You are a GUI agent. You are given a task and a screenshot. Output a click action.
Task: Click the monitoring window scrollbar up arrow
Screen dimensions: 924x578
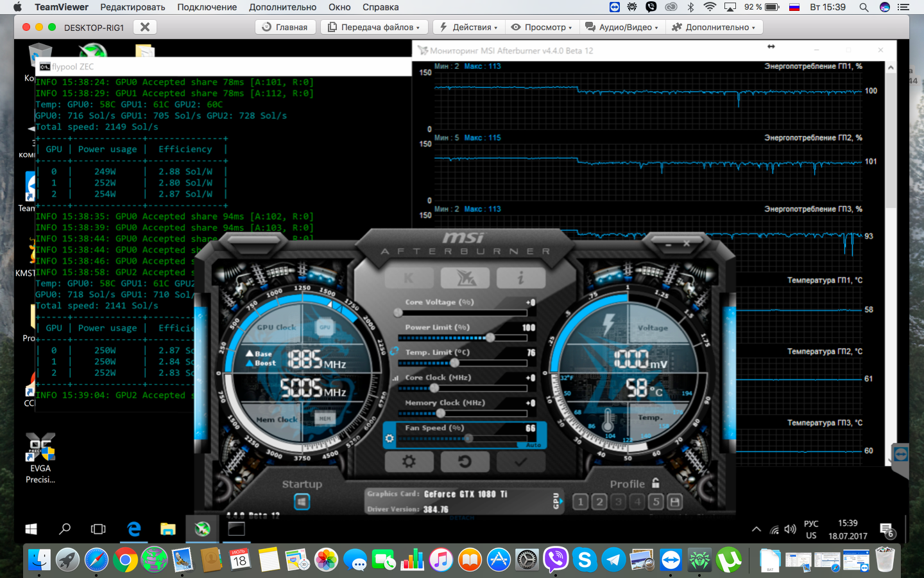coord(891,67)
